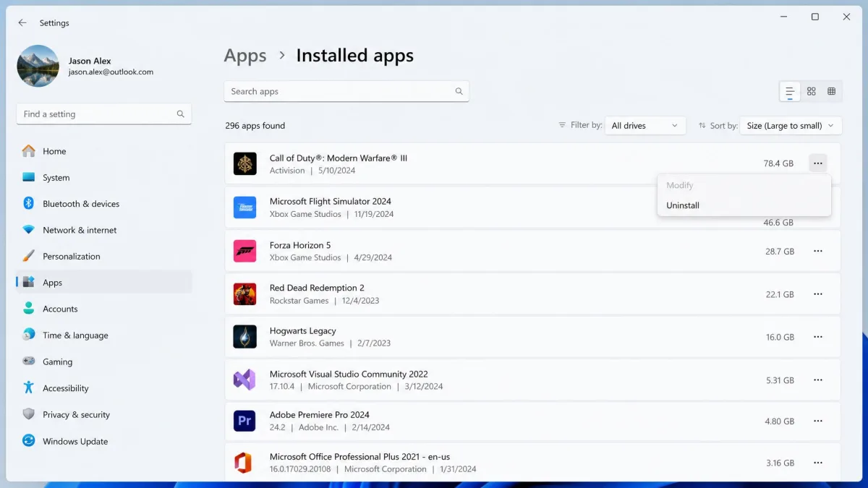The image size is (868, 488).
Task: Click the back arrow in Settings
Action: click(22, 23)
